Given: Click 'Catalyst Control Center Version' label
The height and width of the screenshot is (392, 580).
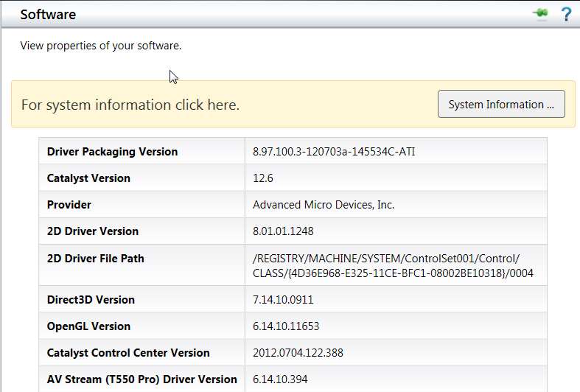Looking at the screenshot, I should 128,353.
